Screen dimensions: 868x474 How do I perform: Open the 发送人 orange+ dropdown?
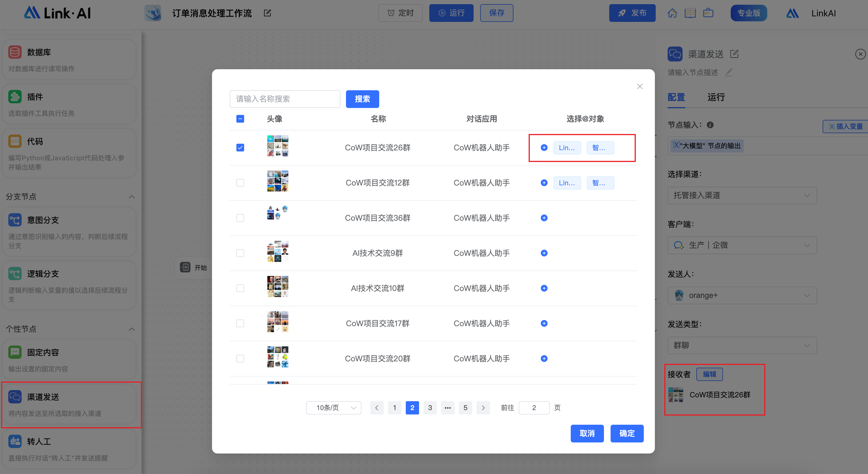[742, 295]
